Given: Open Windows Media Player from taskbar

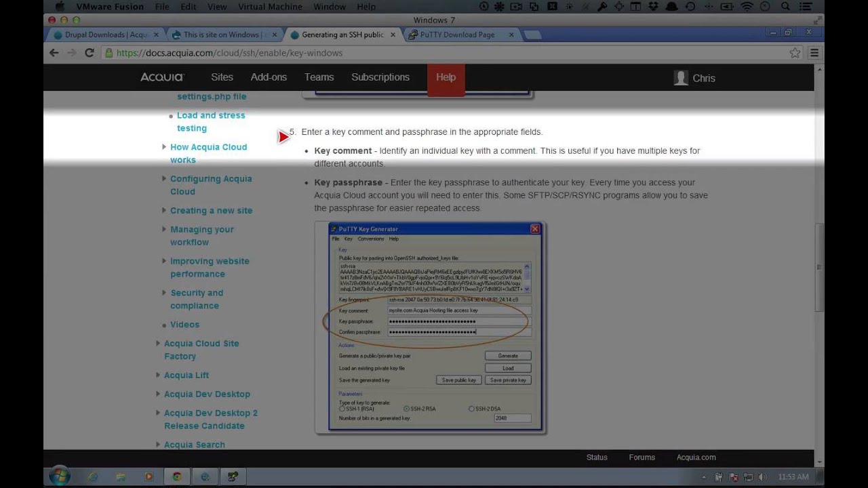Looking at the screenshot, I should point(149,476).
